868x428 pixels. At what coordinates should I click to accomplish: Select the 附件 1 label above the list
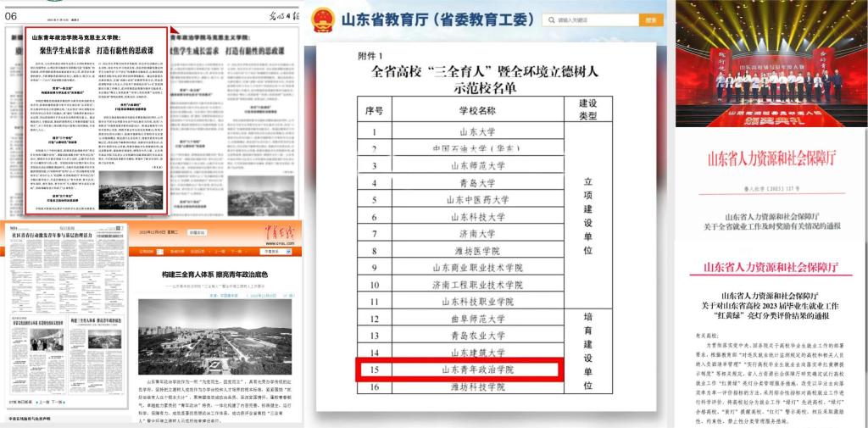[370, 57]
